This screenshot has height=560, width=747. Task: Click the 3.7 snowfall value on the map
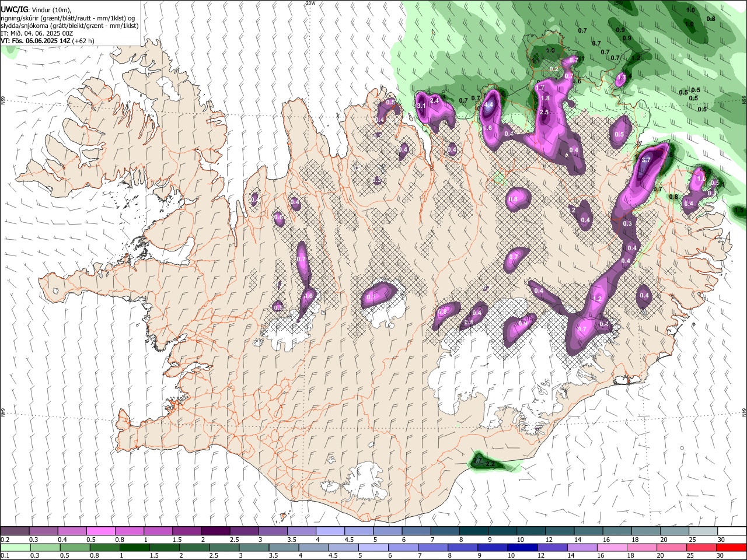645,160
